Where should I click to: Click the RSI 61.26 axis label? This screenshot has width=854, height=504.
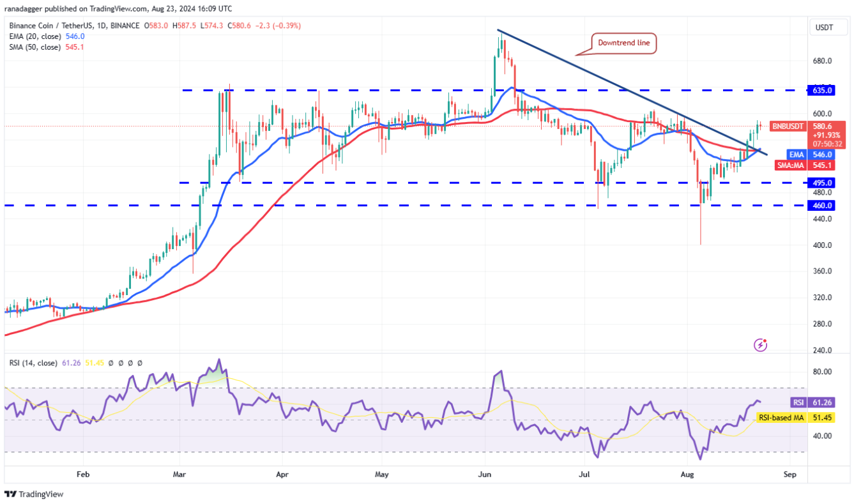812,403
